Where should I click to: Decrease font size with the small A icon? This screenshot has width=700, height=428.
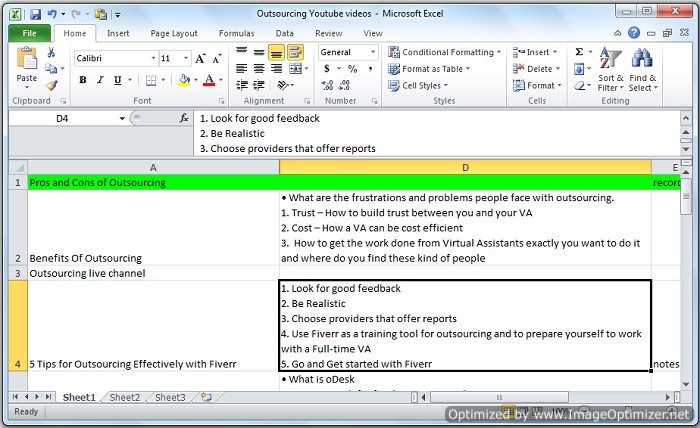(x=217, y=58)
